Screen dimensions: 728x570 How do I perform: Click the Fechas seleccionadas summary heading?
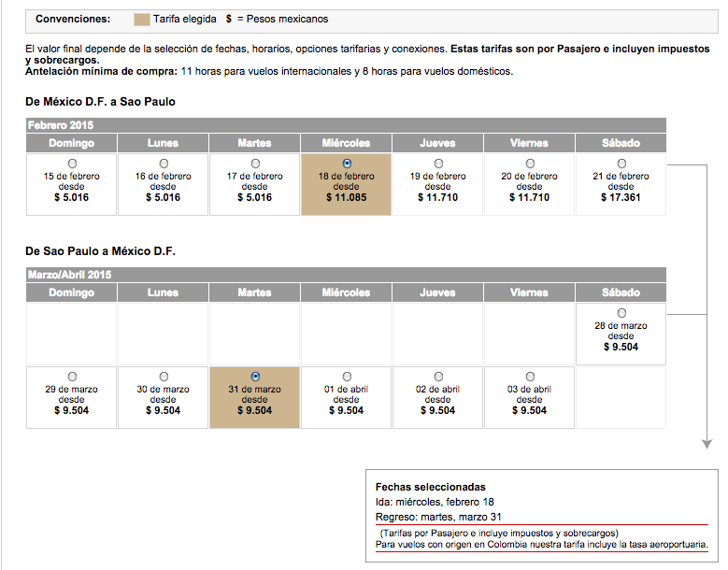430,487
